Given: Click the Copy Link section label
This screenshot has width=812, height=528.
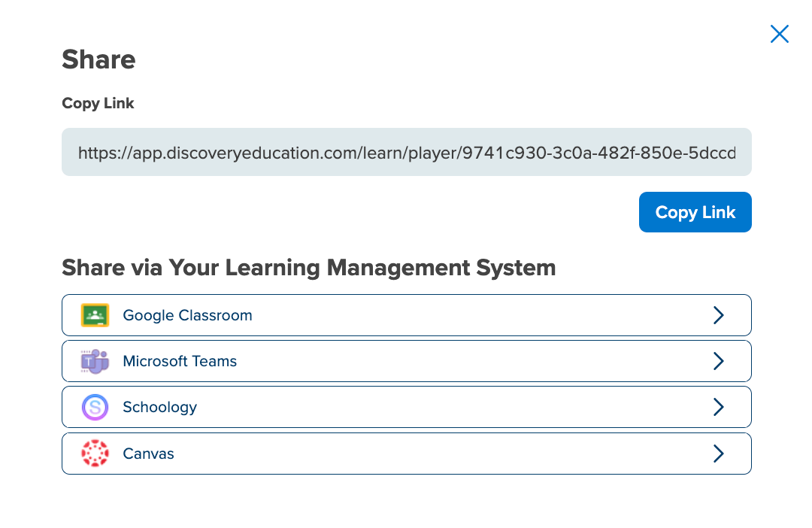Looking at the screenshot, I should click(98, 104).
